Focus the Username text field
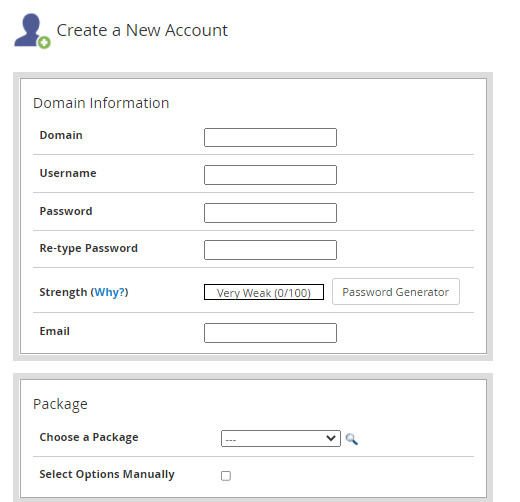Viewport: 520px width, 502px height. click(x=270, y=175)
